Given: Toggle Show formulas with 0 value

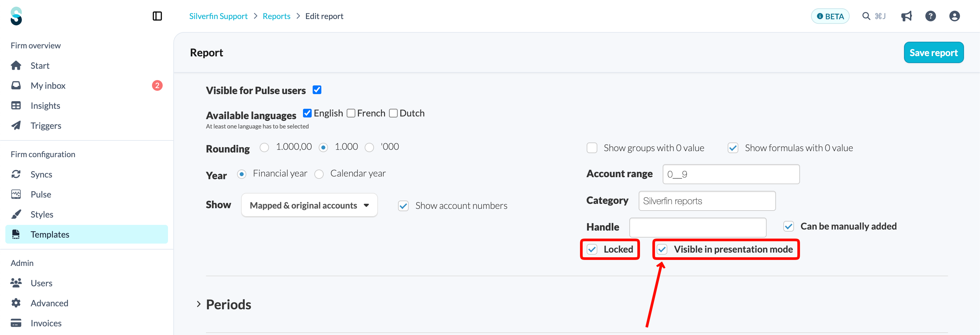Looking at the screenshot, I should (733, 148).
